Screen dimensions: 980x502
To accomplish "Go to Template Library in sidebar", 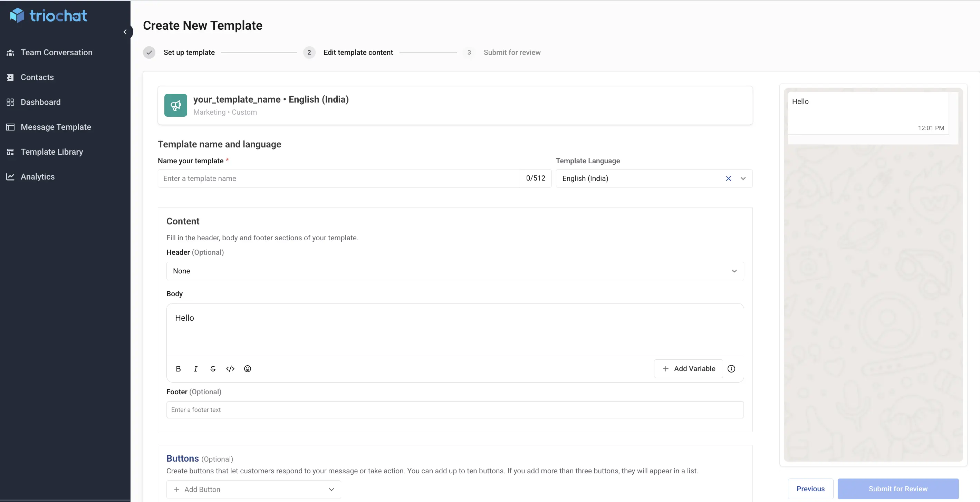I will coord(52,152).
